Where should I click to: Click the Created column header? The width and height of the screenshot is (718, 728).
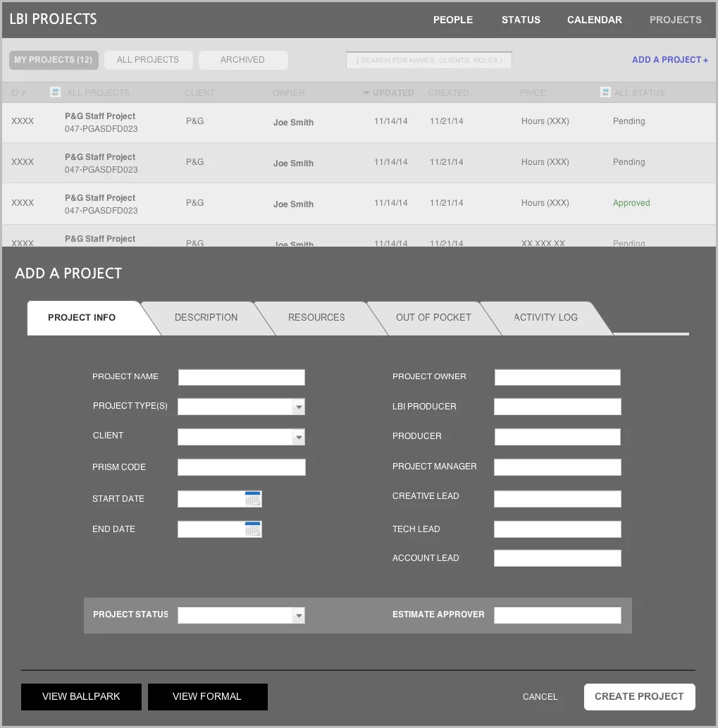click(448, 93)
